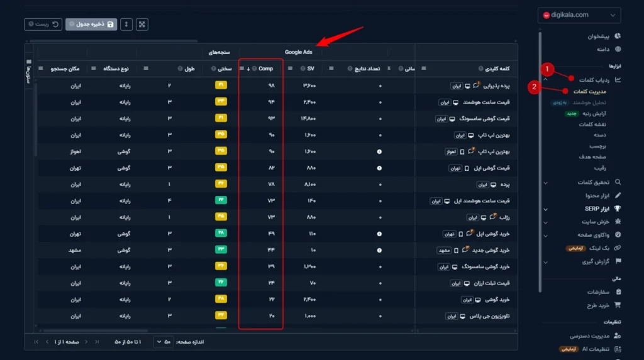The image size is (644, 360).
Task: Click keyword تلویزیون جی پلاس cell
Action: coord(489,316)
